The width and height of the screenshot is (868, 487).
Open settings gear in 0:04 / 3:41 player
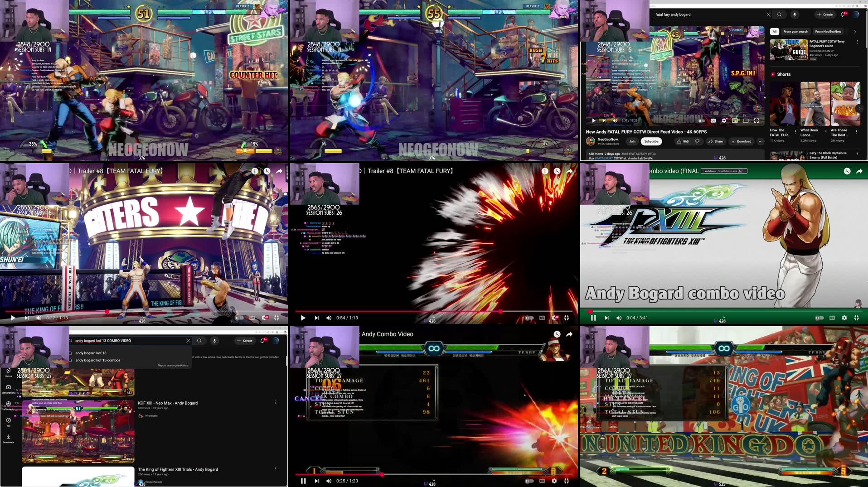click(x=844, y=318)
